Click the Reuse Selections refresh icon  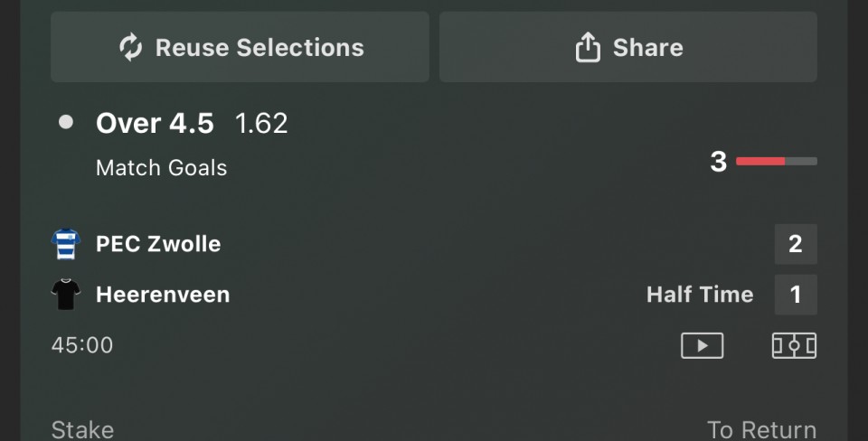[131, 48]
